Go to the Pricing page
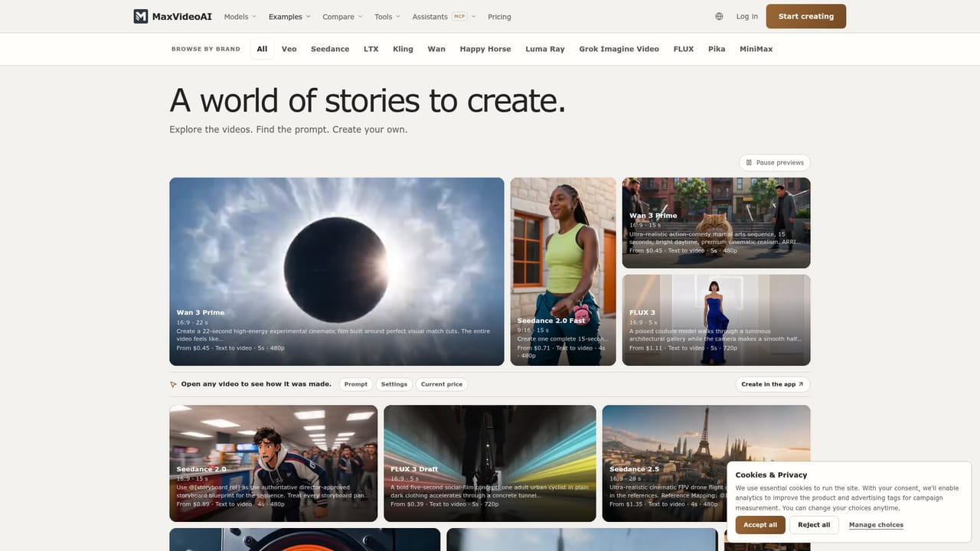This screenshot has width=980, height=551. (499, 16)
